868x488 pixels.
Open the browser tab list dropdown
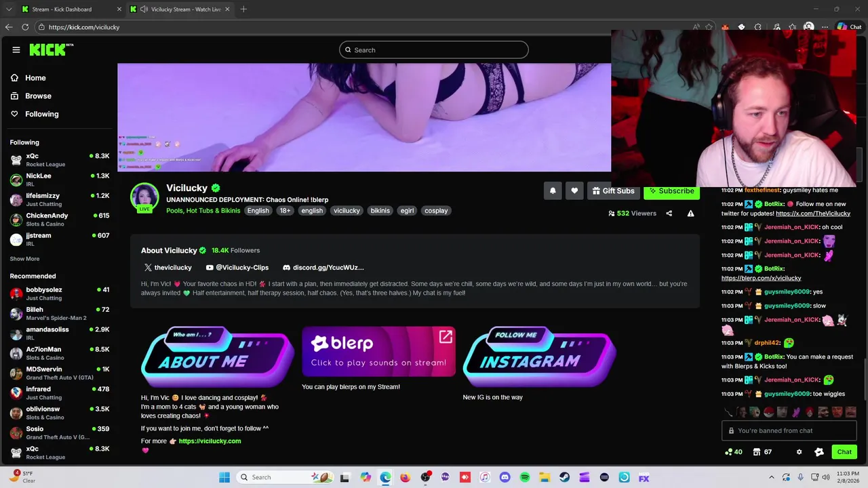[x=9, y=9]
